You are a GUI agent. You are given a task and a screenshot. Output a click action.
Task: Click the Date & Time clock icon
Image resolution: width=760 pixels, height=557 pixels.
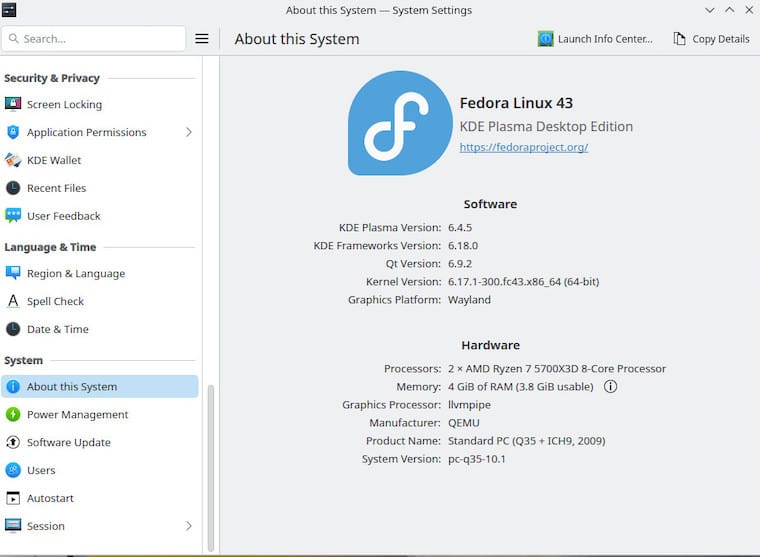13,329
